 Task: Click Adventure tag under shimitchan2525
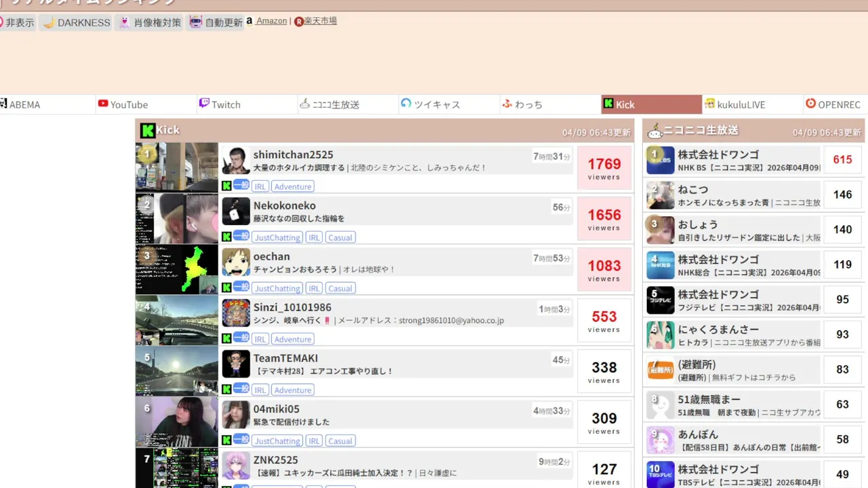tap(293, 186)
